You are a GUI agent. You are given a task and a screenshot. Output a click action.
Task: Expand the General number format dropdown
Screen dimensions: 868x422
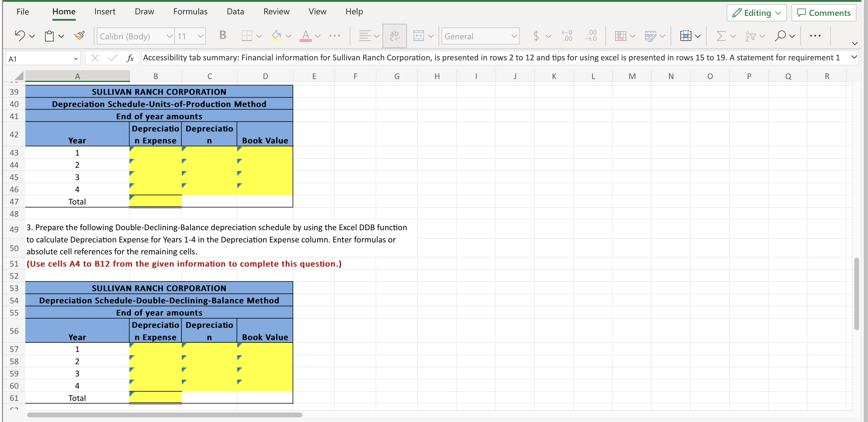pos(514,36)
